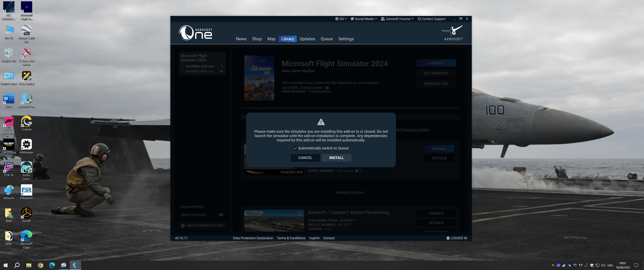This screenshot has height=270, width=644.
Task: Open This PC desktop icon
Action: pos(9,32)
